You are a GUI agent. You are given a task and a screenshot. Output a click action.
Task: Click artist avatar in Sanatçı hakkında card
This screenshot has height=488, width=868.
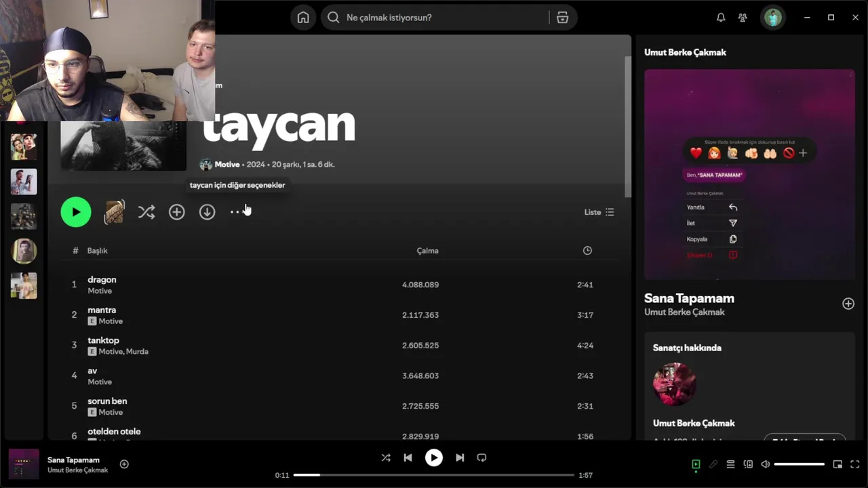coord(675,384)
